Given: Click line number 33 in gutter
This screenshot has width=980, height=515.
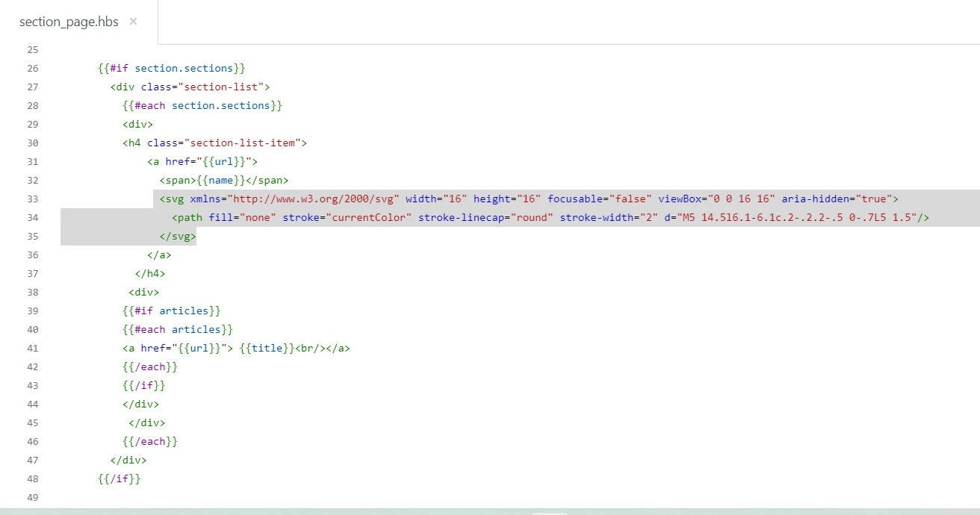Looking at the screenshot, I should click(x=31, y=199).
